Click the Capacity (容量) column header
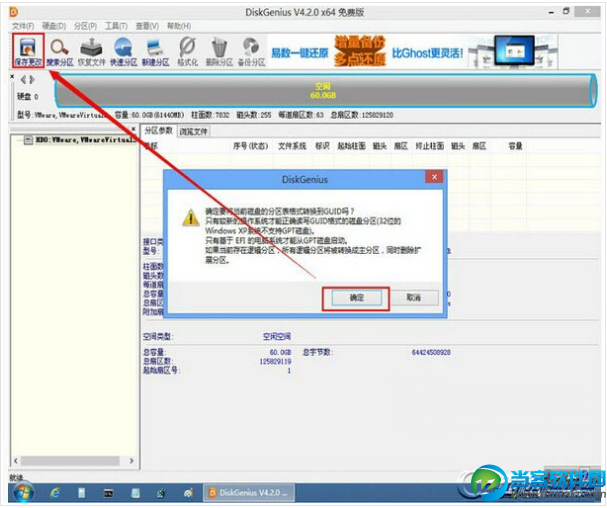Viewport: 607px width, 508px height. point(515,146)
